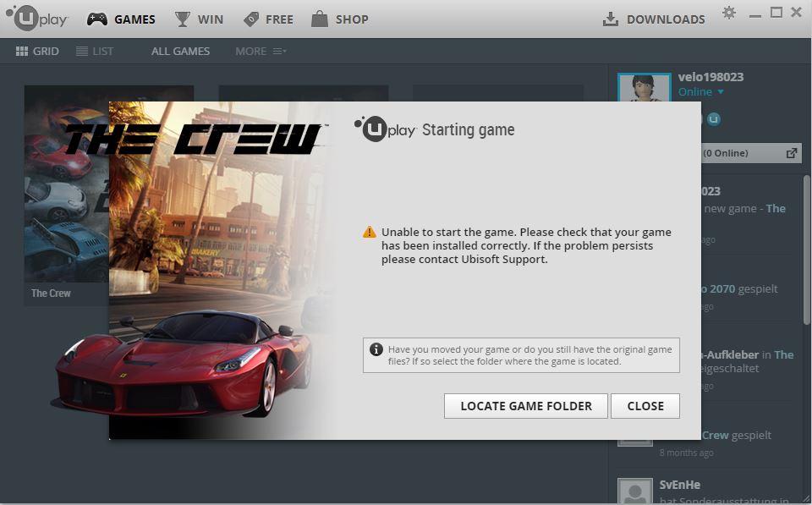Switch to Grid view
Screen dimensions: 812x505
(37, 52)
